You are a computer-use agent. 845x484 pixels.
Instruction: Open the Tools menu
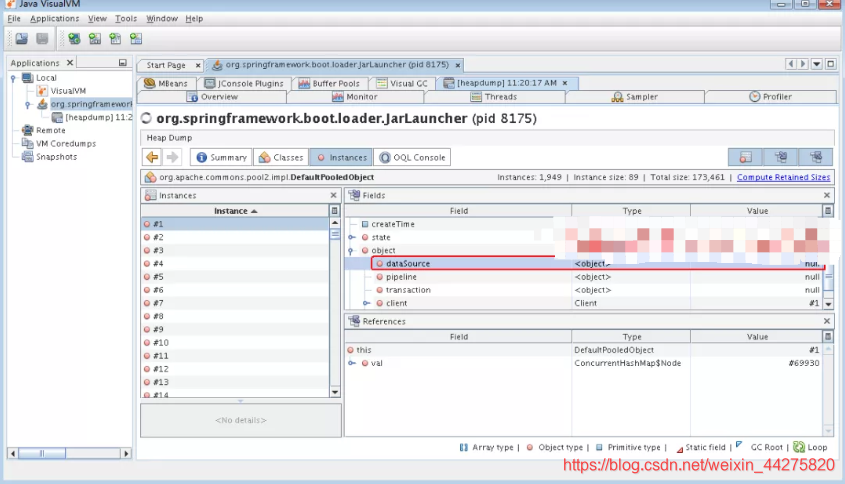(x=126, y=18)
